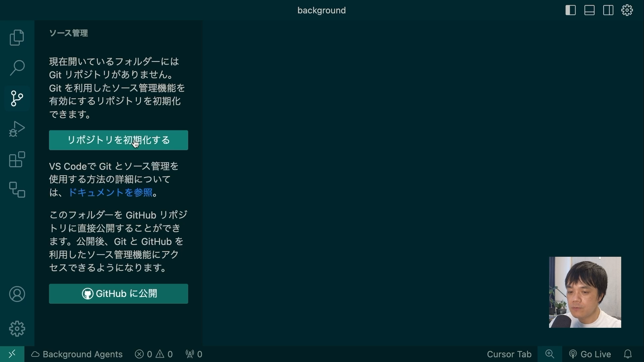This screenshot has height=362, width=644.
Task: Open the ドキュメントを参照 link
Action: 111,192
